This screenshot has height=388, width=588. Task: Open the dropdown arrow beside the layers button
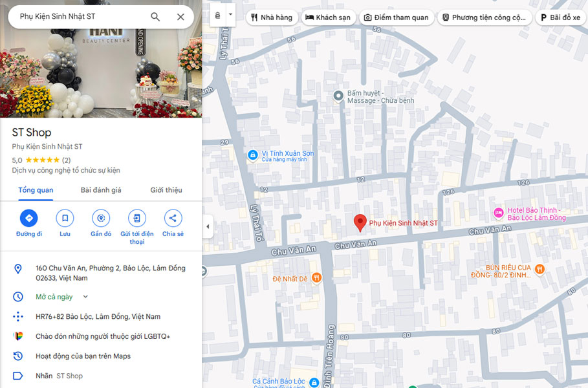(230, 14)
